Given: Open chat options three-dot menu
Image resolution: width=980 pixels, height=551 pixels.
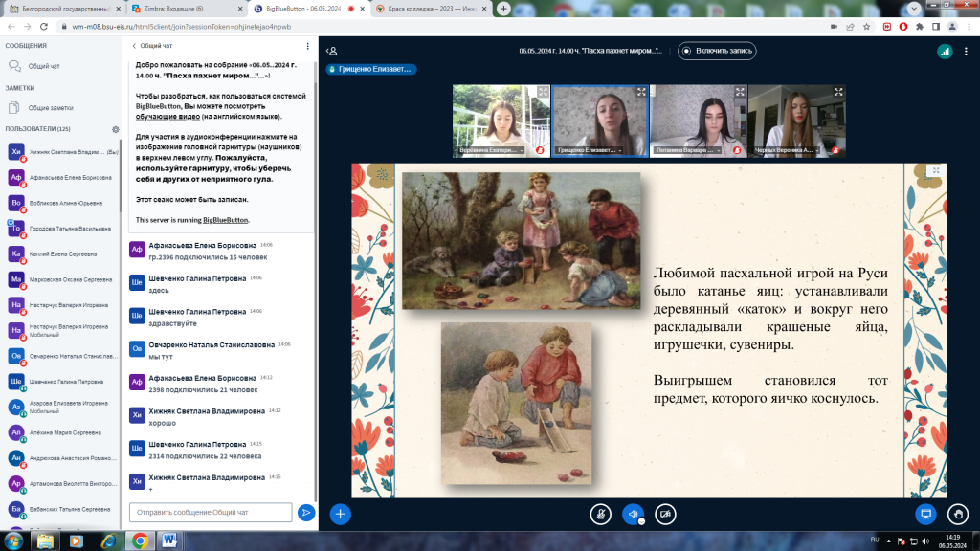Looking at the screenshot, I should [307, 46].
